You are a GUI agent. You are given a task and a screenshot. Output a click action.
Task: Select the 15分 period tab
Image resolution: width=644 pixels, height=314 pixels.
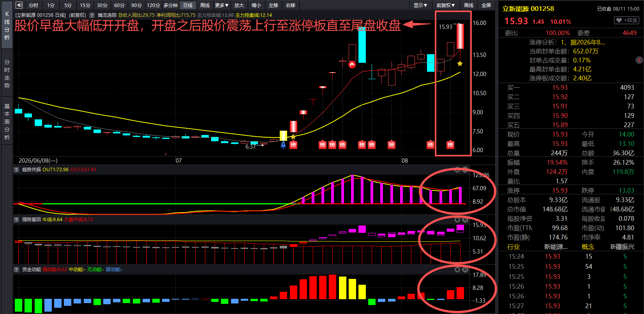pyautogui.click(x=85, y=5)
